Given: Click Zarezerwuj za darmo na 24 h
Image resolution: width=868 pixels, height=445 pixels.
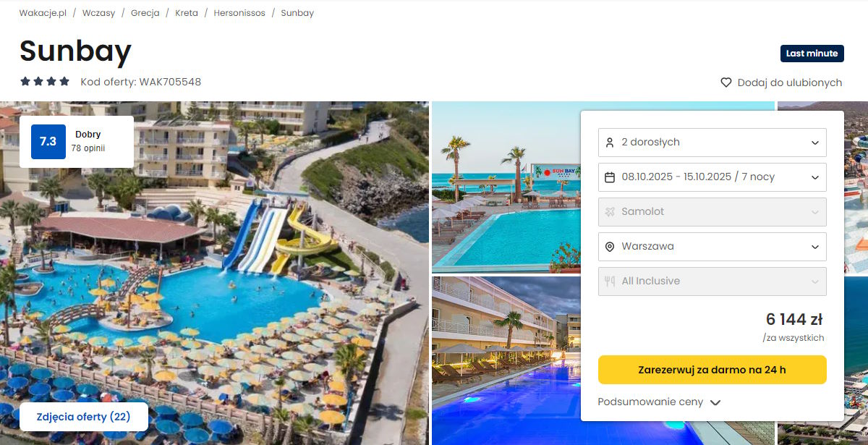Looking at the screenshot, I should tap(712, 370).
